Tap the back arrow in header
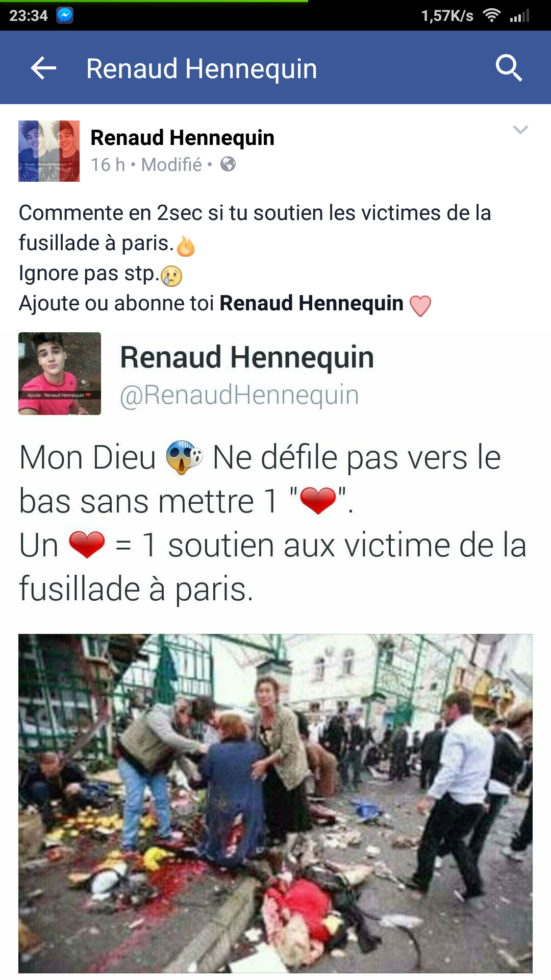 pyautogui.click(x=43, y=68)
